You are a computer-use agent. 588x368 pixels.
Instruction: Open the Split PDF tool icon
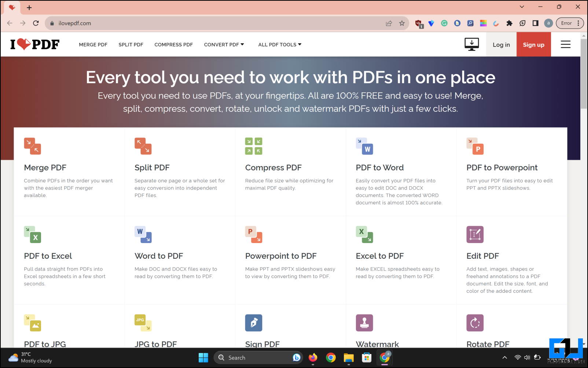[x=143, y=146]
